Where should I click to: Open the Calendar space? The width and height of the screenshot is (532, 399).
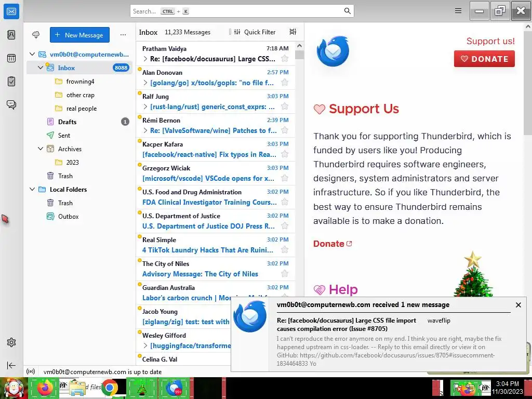(x=11, y=58)
